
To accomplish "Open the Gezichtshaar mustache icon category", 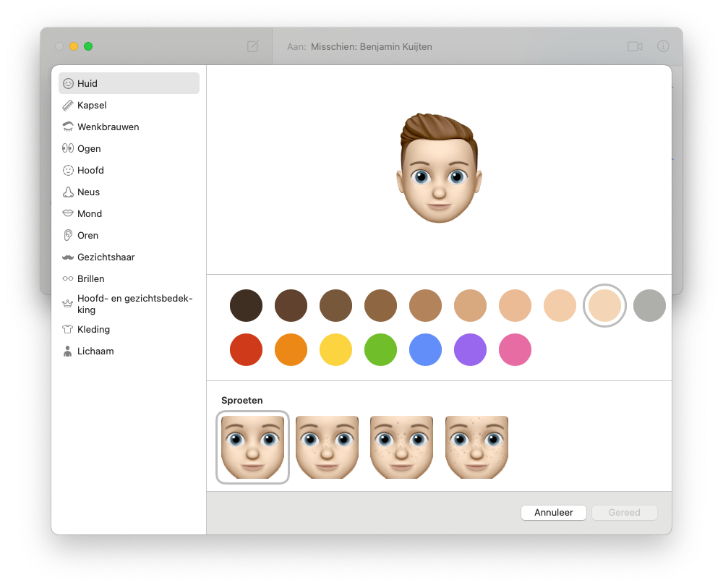I will click(68, 257).
